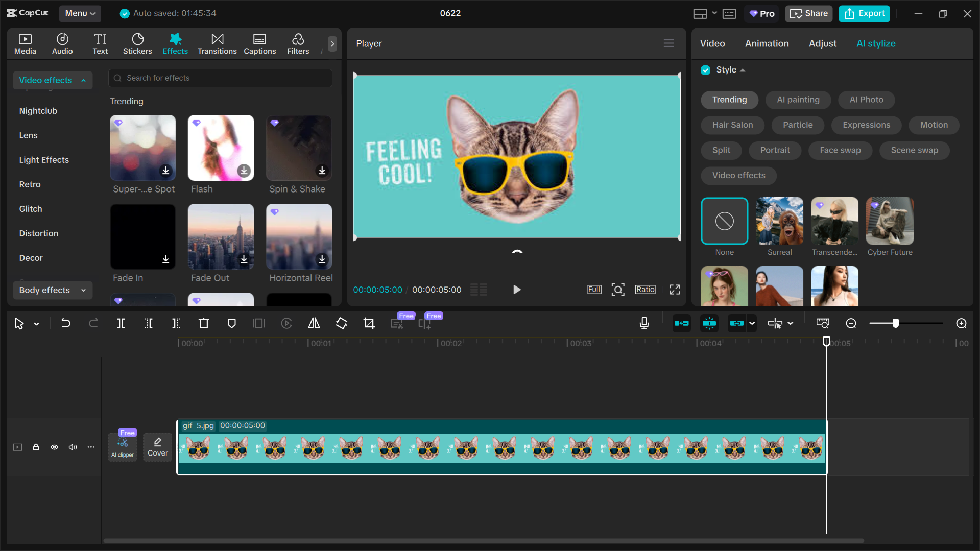Uncheck the Style checkbox
Screen dimensions: 980x551
(706, 70)
